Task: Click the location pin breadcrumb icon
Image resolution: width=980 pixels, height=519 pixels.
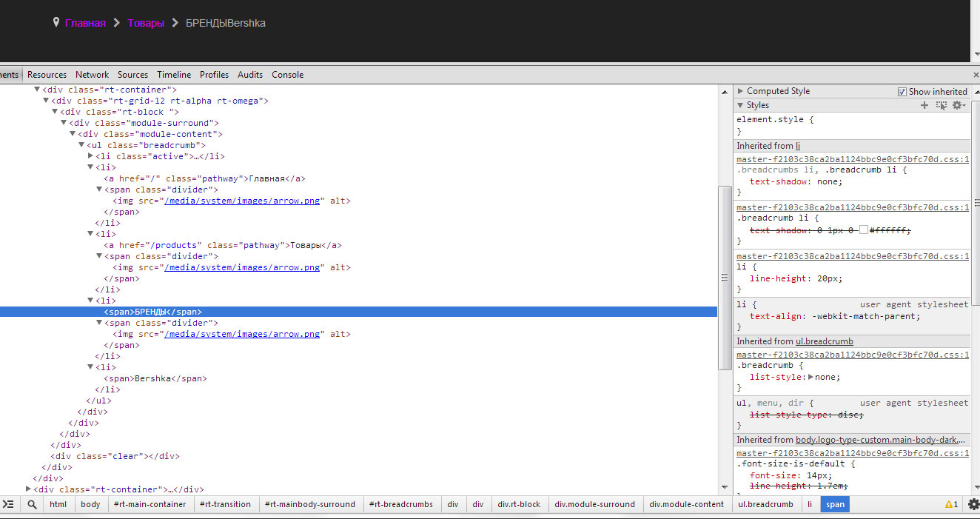Action: [56, 22]
